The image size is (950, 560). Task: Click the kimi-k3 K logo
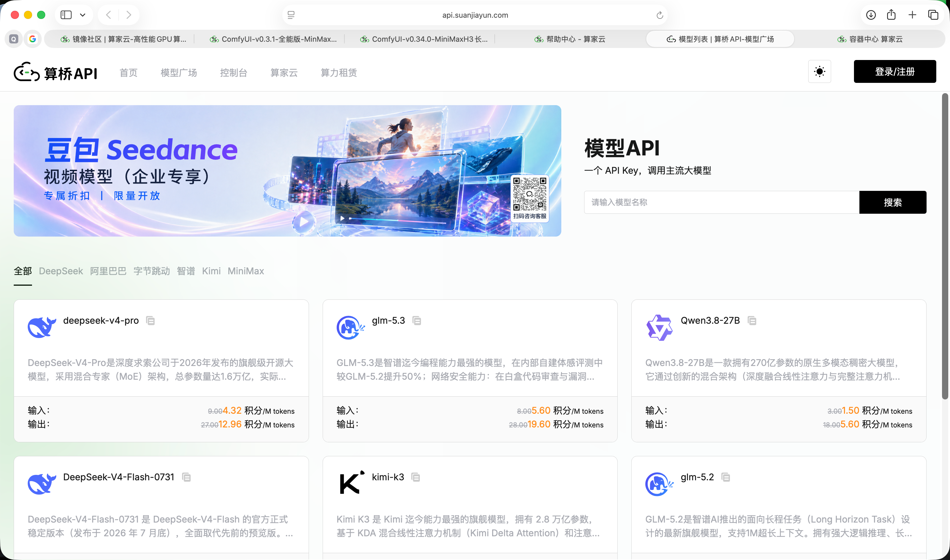(x=352, y=482)
